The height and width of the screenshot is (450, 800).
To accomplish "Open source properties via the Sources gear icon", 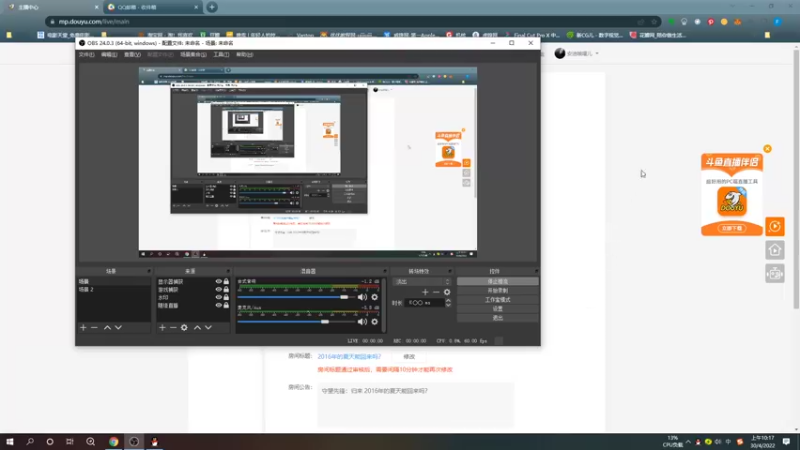I will point(184,328).
